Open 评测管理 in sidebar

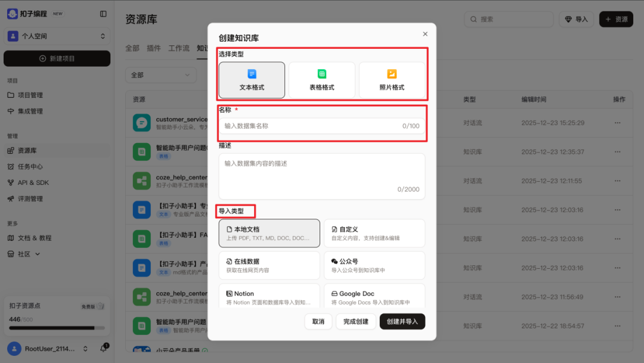57,198
